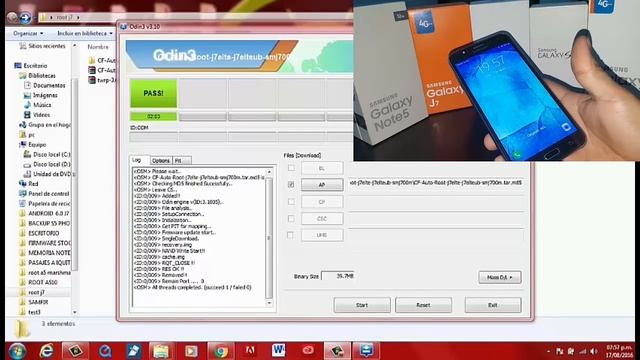Show hidden system tray icons arrow
Viewport: 640px width, 360px height.
(x=548, y=351)
